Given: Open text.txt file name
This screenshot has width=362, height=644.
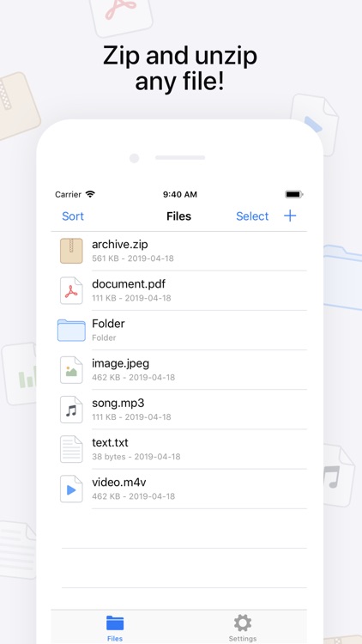Looking at the screenshot, I should (x=110, y=443).
